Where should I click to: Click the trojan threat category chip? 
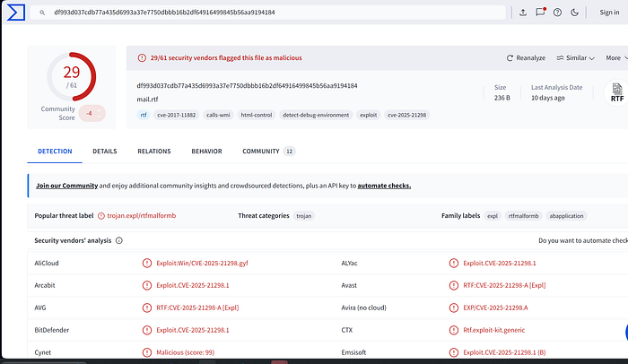coord(303,216)
